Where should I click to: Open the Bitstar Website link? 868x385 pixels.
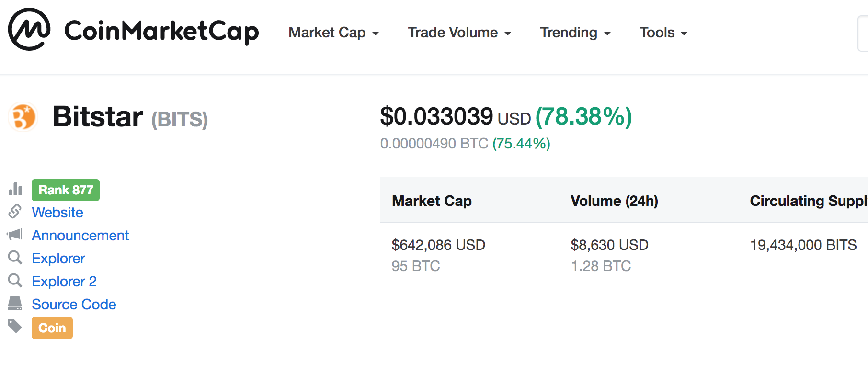coord(57,212)
